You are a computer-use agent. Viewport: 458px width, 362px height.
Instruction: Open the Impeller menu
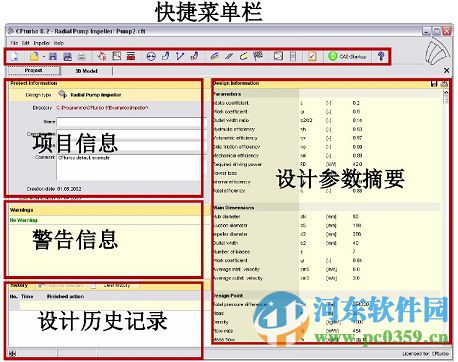coord(42,43)
